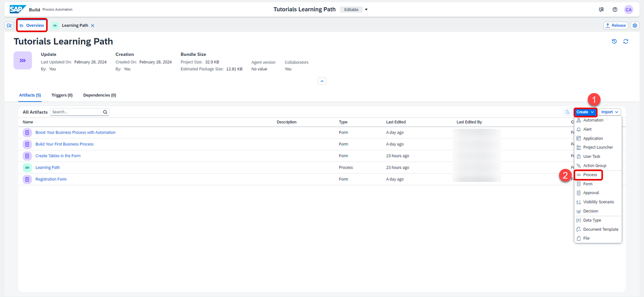Choose Visibility Scenario from the Create menu
The width and height of the screenshot is (644, 297).
tap(598, 202)
